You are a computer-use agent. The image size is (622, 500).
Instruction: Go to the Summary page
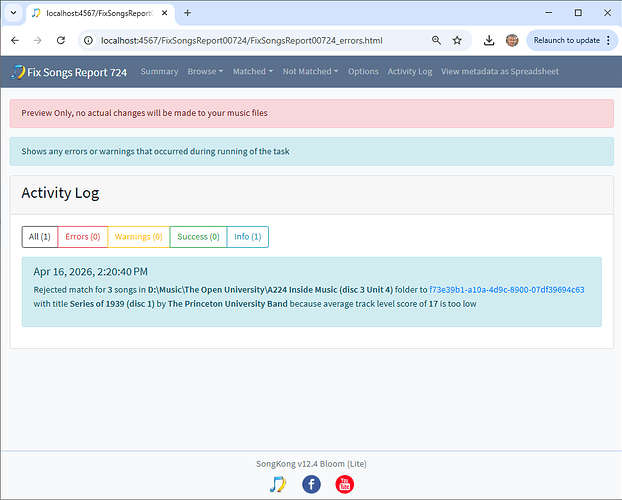159,72
